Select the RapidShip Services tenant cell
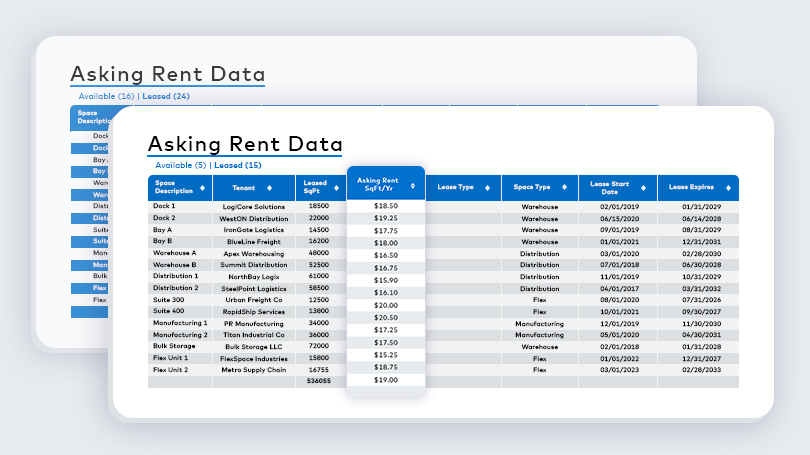The width and height of the screenshot is (810, 455). (x=254, y=312)
